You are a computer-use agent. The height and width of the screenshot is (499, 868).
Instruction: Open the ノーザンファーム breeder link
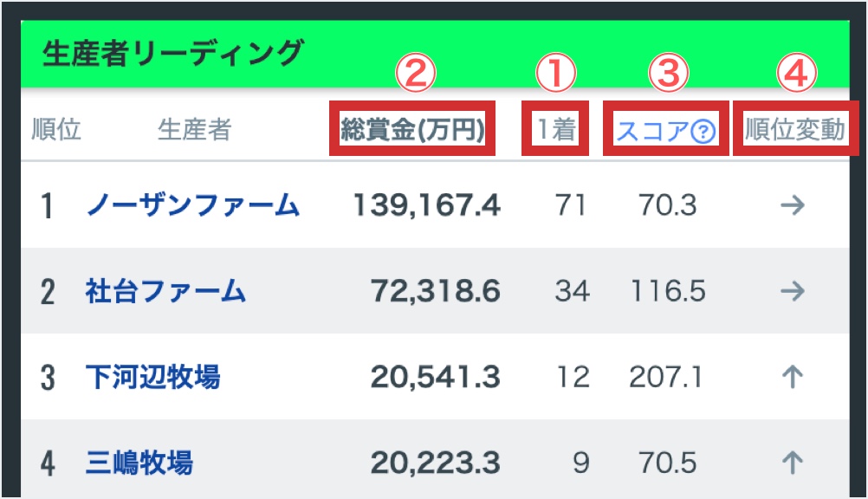point(193,205)
